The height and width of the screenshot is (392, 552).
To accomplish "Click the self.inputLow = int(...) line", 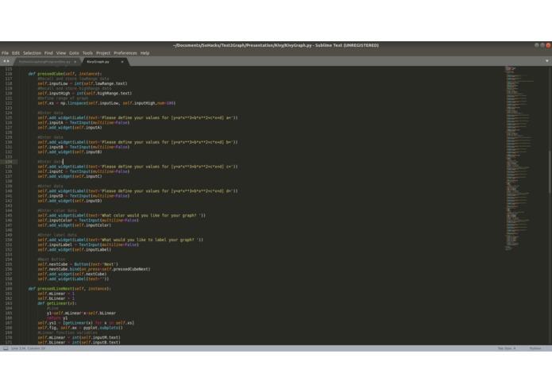I will coord(83,83).
